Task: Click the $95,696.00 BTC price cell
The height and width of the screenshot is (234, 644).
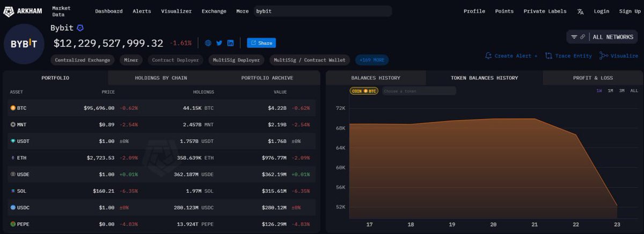Action: click(x=99, y=108)
